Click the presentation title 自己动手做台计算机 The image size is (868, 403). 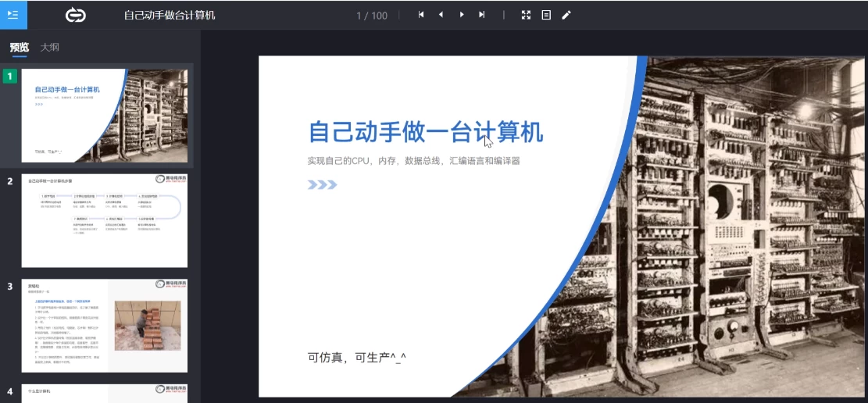coord(170,16)
